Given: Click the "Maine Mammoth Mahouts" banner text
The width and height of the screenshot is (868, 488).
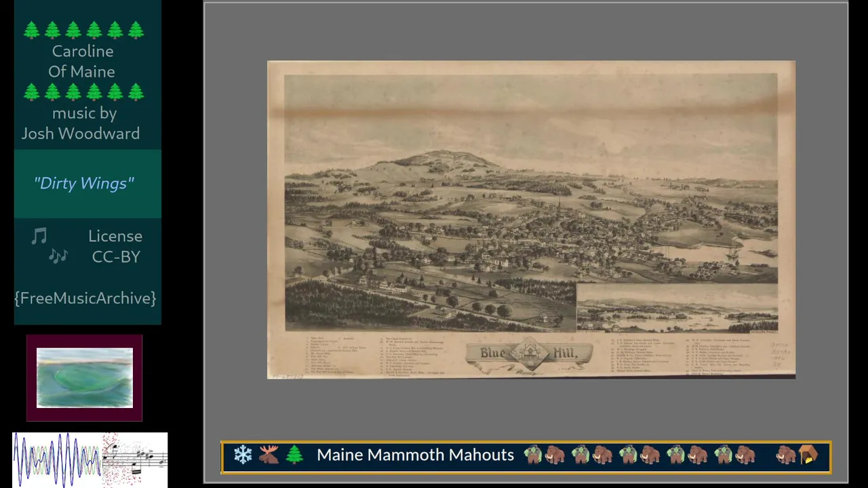Looking at the screenshot, I should pyautogui.click(x=415, y=455).
